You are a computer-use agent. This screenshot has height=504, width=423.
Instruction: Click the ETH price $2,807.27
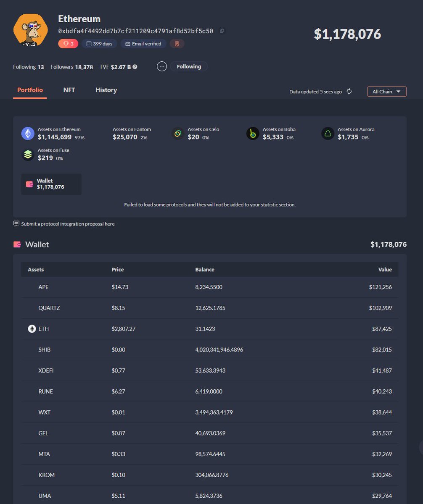pyautogui.click(x=124, y=329)
